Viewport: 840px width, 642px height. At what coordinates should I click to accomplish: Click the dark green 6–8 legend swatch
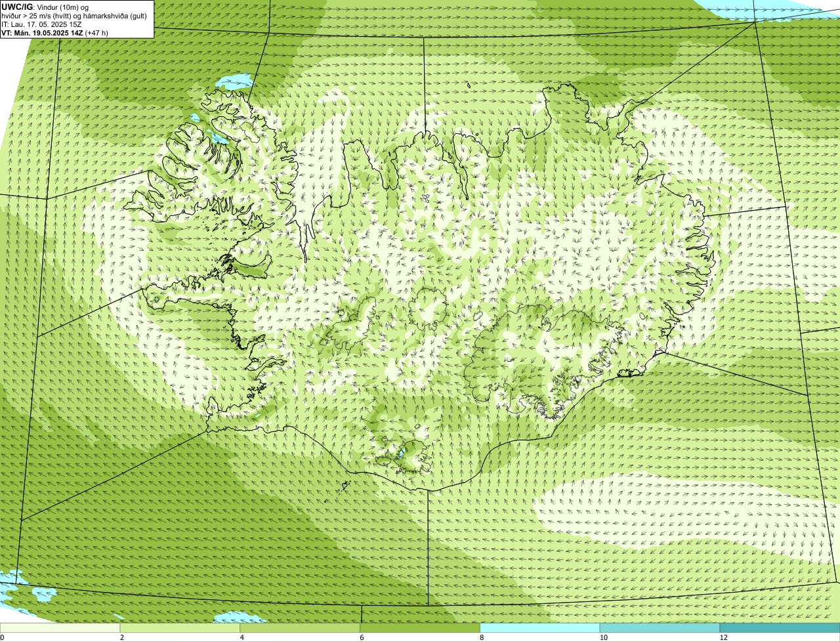pos(420,628)
